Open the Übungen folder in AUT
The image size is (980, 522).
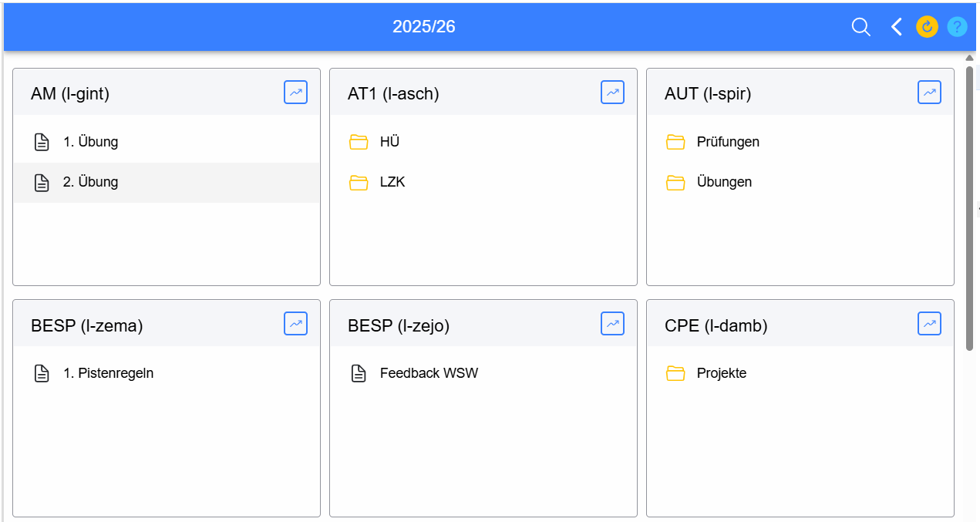coord(723,182)
